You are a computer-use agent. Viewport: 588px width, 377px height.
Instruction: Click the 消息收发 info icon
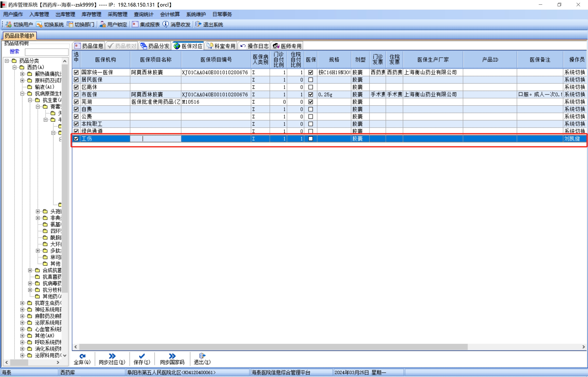coord(165,24)
